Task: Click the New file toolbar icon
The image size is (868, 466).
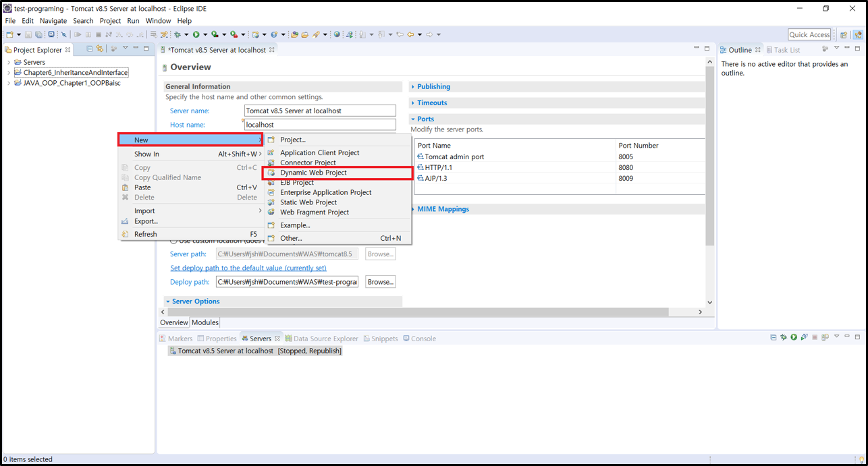Action: (x=10, y=34)
